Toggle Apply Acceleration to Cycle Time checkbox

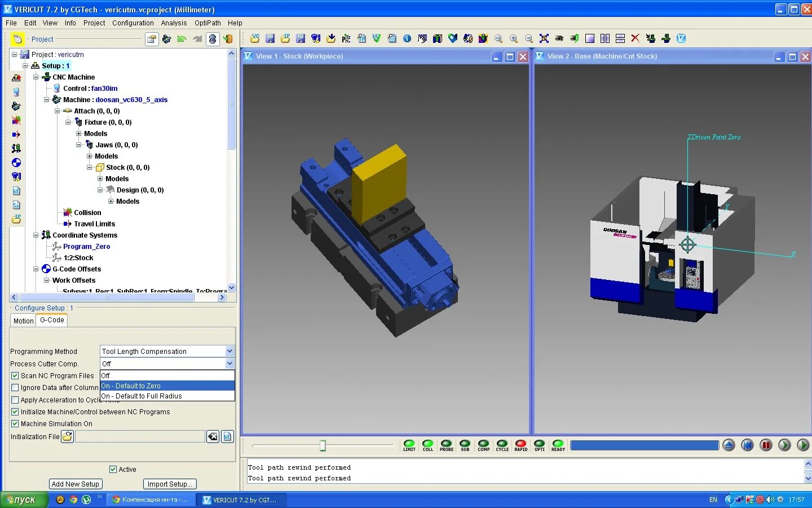click(x=15, y=400)
